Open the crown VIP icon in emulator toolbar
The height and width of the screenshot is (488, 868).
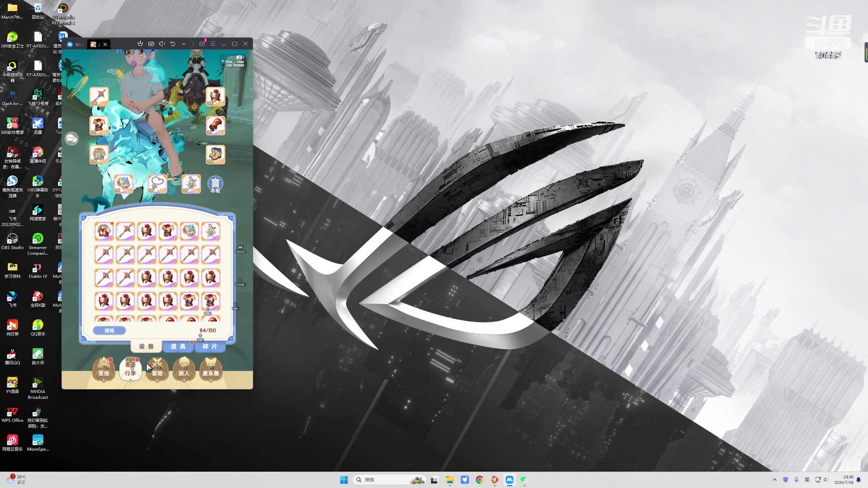(140, 44)
